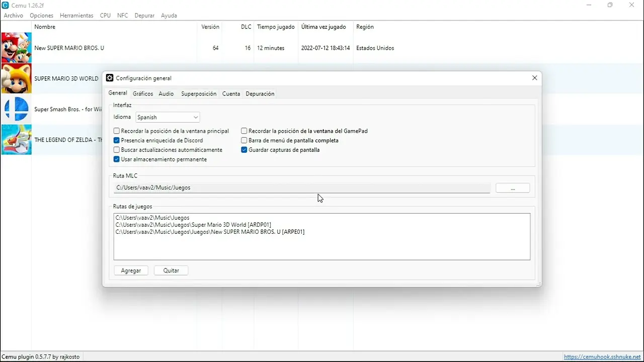Select the Legend of Zelda game icon
Screen dimensions: 644x362
[16, 140]
